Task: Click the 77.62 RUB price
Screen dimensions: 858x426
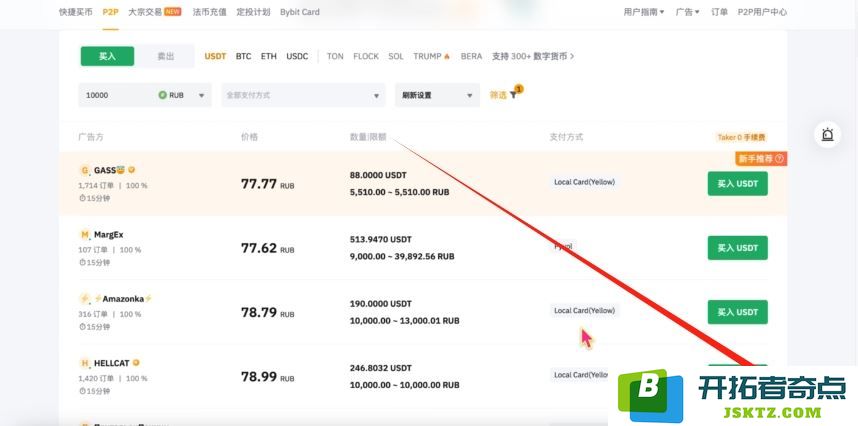Action: [268, 248]
